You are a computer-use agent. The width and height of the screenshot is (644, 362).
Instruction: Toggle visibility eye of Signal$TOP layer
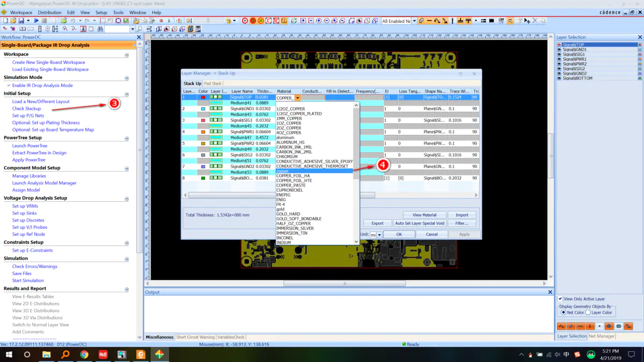click(x=559, y=45)
